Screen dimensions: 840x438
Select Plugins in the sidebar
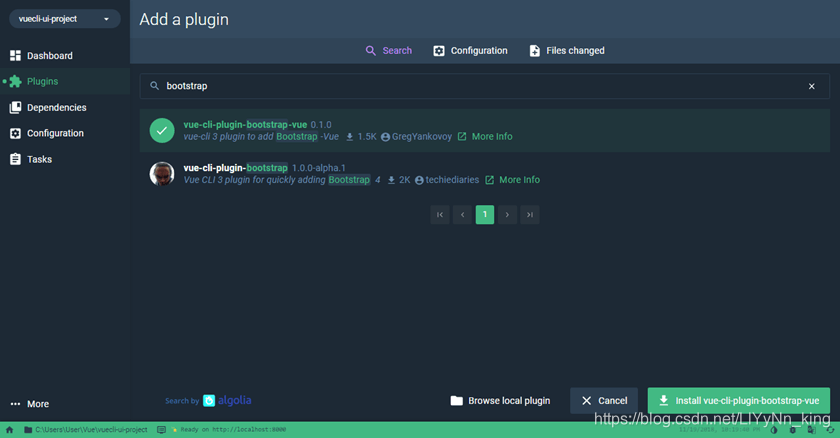click(65, 81)
